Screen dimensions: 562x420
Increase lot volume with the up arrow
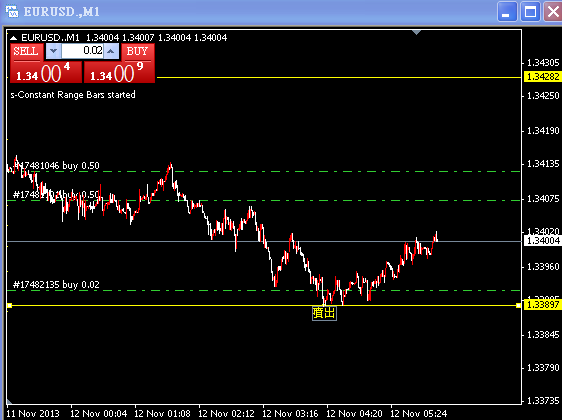(x=111, y=51)
